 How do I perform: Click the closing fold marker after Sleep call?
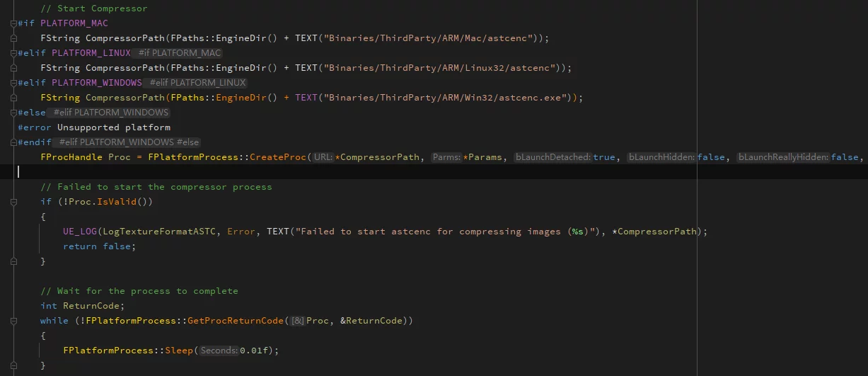13,365
